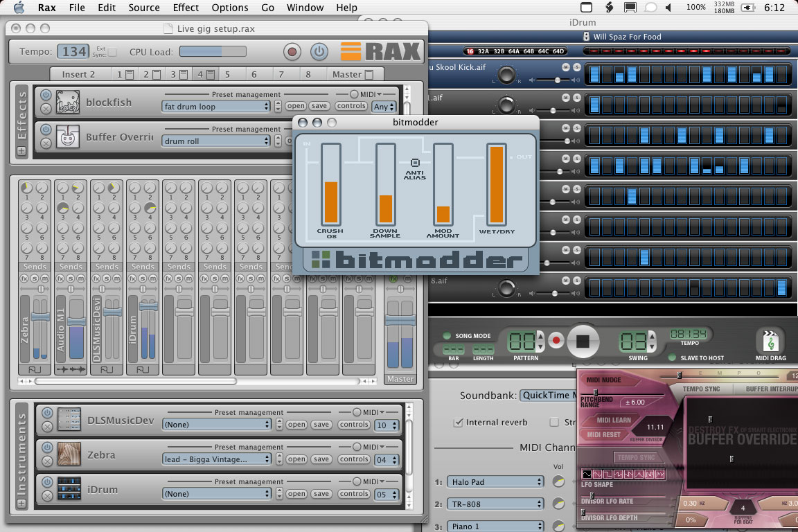Click the MIDI Drag icon in iDrum
The width and height of the screenshot is (798, 532).
770,341
